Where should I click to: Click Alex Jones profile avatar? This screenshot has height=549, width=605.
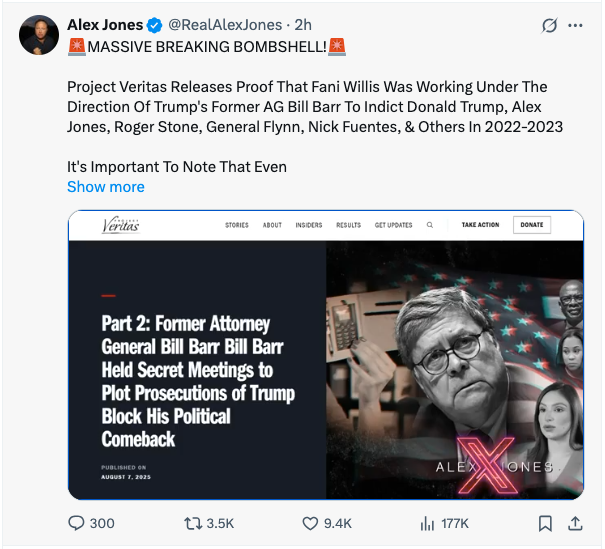39,35
